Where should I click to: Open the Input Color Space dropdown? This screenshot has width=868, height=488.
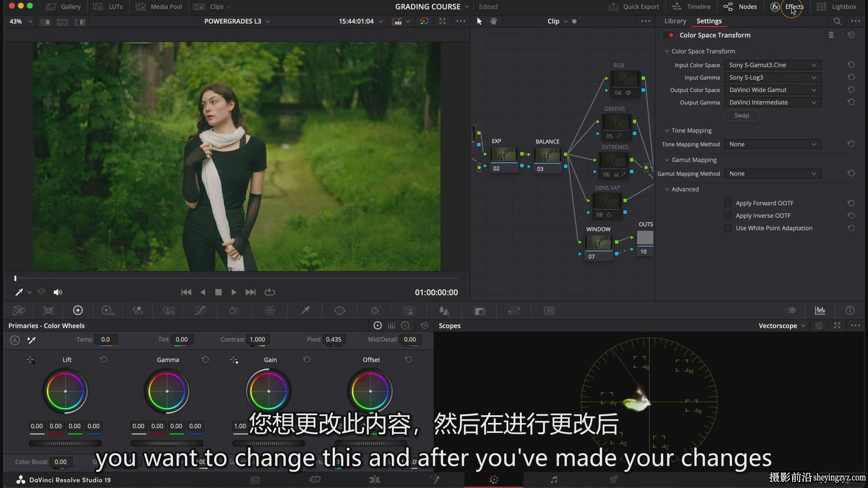click(x=772, y=65)
